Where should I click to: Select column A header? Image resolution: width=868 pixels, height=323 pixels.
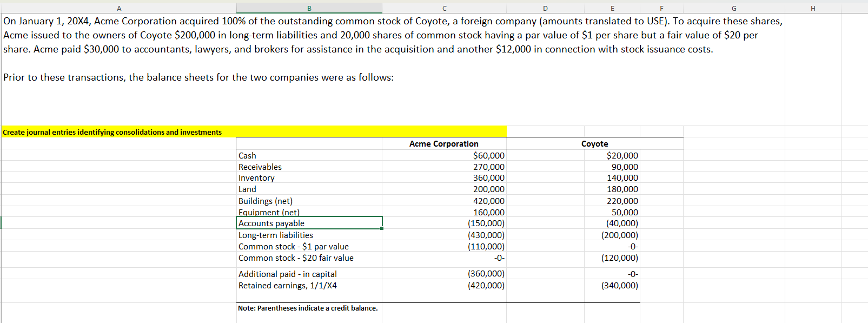119,8
